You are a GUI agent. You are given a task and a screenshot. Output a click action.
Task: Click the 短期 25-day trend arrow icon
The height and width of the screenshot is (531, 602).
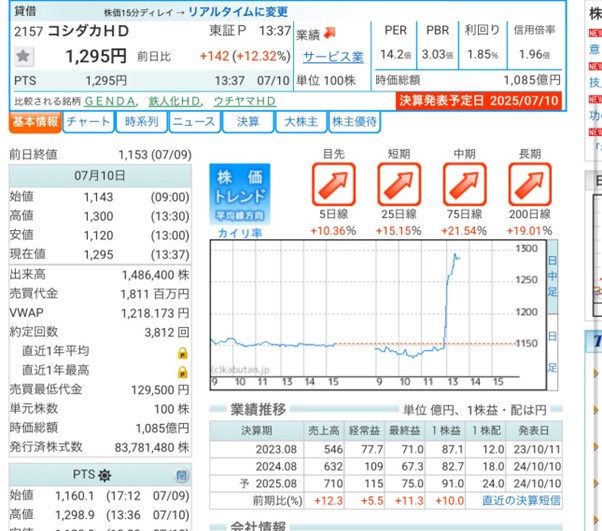point(399,184)
